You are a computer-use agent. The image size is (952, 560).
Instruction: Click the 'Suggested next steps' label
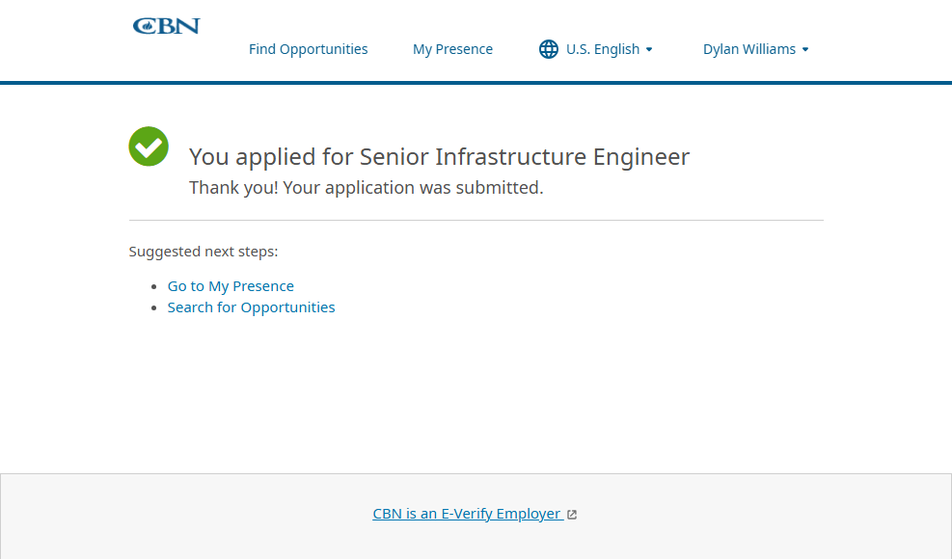pyautogui.click(x=204, y=252)
